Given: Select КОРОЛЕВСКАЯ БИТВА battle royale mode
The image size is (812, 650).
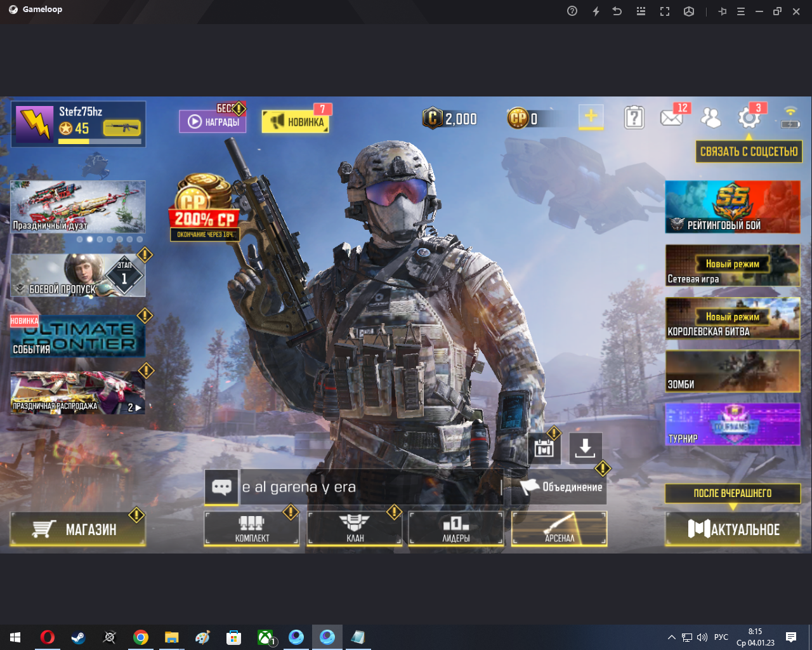Looking at the screenshot, I should [733, 318].
